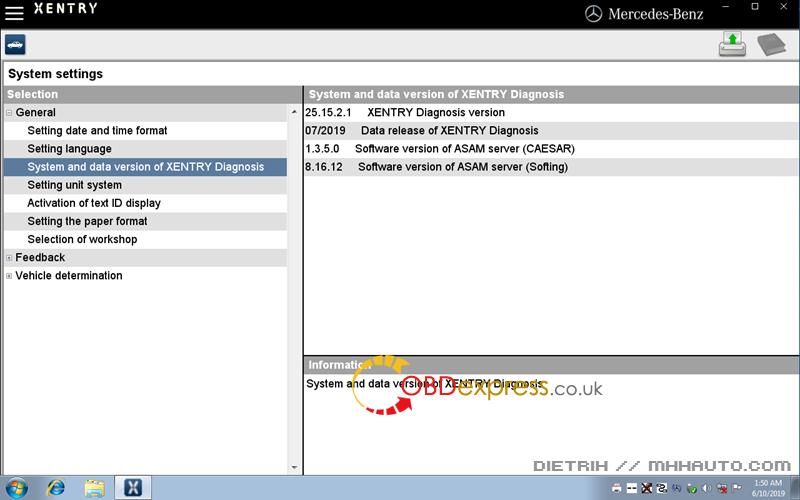Open File Explorer from the taskbar
This screenshot has width=800, height=500.
94,487
